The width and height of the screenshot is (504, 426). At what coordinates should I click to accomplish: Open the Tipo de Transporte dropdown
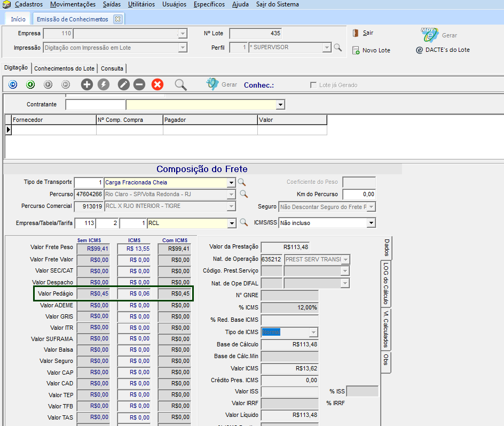[x=231, y=183]
